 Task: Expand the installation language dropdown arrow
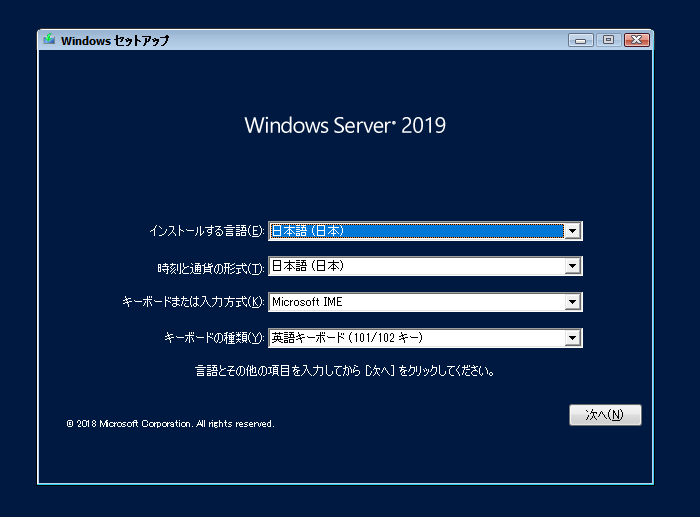[x=572, y=231]
